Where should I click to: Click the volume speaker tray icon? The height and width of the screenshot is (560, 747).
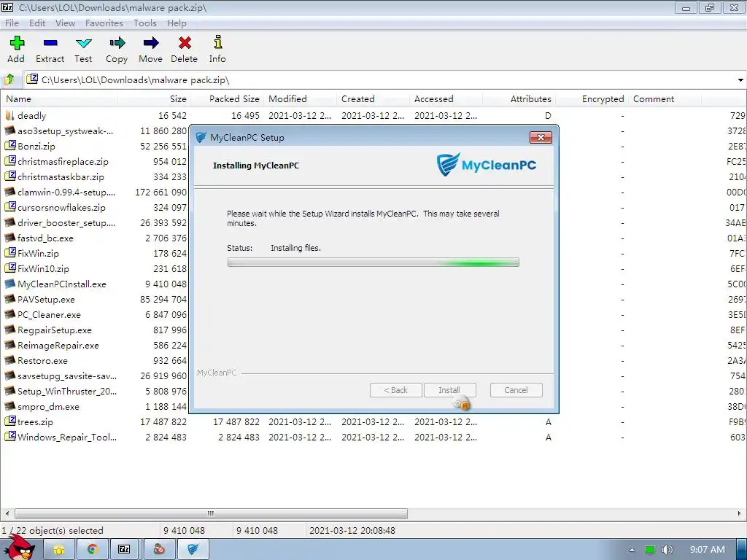[x=667, y=550]
